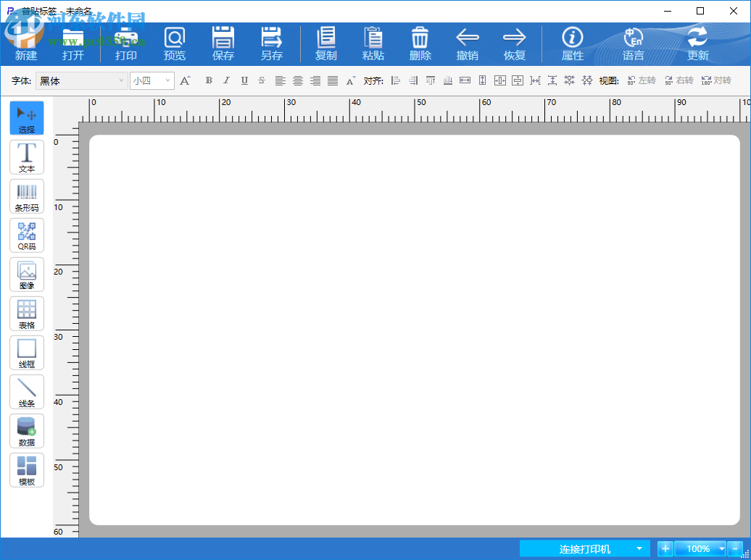751x560 pixels.
Task: Open the 黑体 font family dropdown
Action: [x=81, y=81]
